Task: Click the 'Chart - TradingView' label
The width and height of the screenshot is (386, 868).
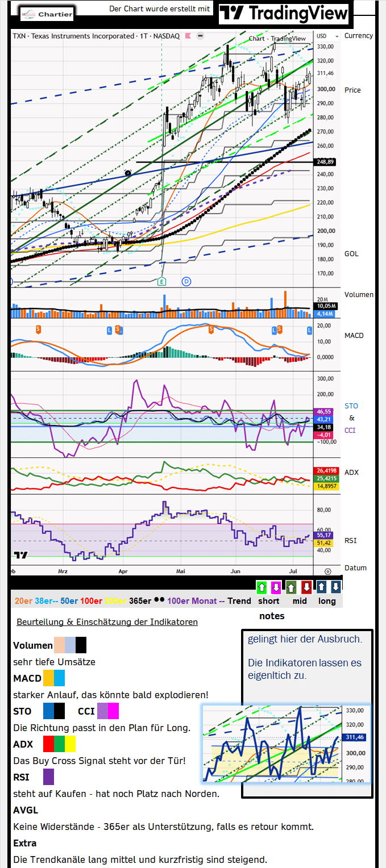Action: coord(277,39)
